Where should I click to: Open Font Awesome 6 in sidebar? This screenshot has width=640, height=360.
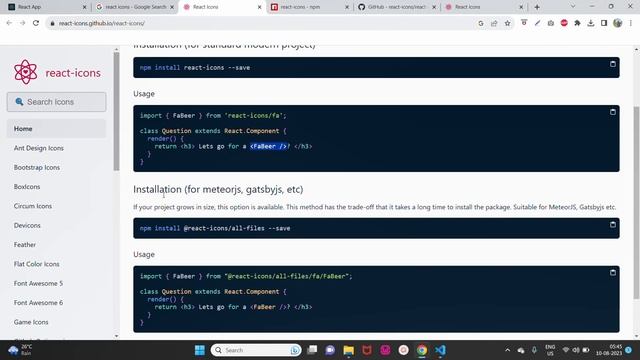(x=38, y=302)
